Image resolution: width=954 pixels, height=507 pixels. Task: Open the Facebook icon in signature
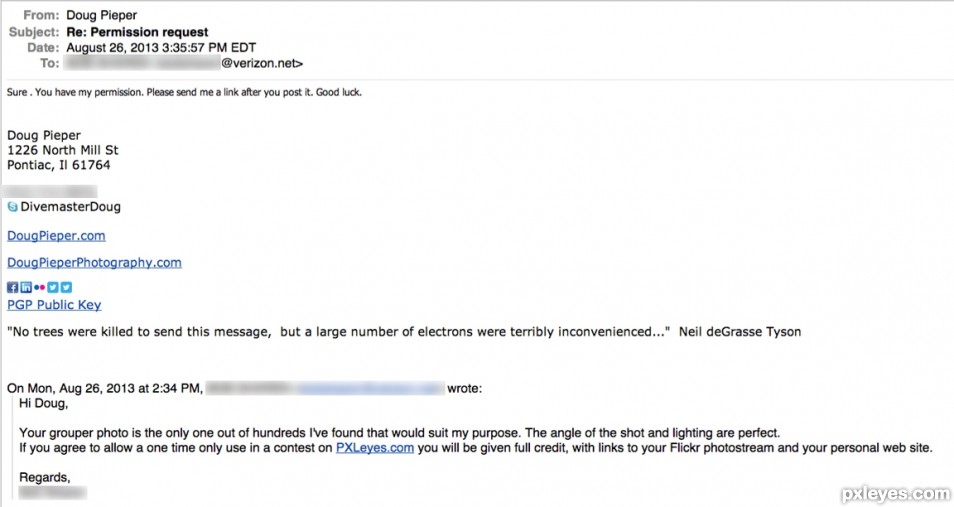13,287
